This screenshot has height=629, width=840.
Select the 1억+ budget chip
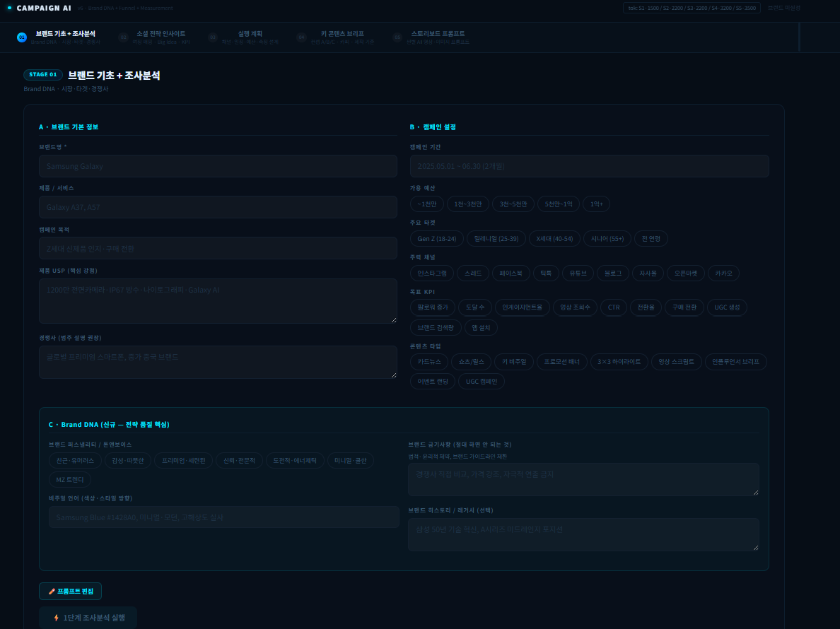pyautogui.click(x=596, y=204)
